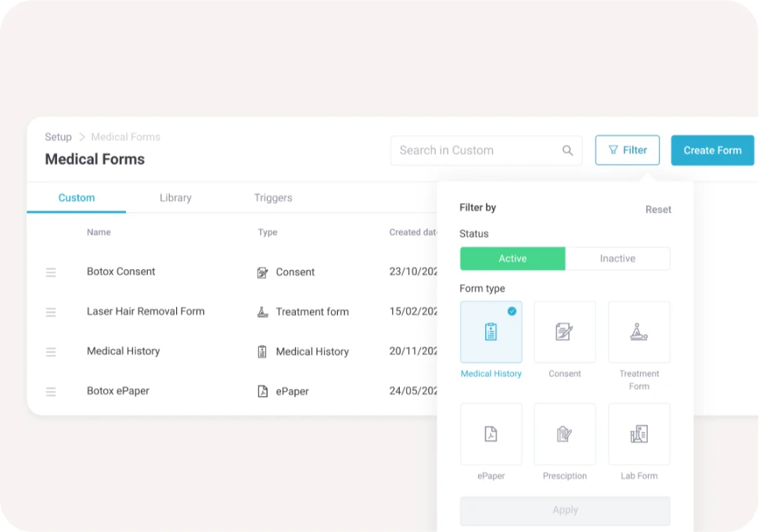Image resolution: width=759 pixels, height=532 pixels.
Task: Open the Triggers tab
Action: (x=273, y=198)
